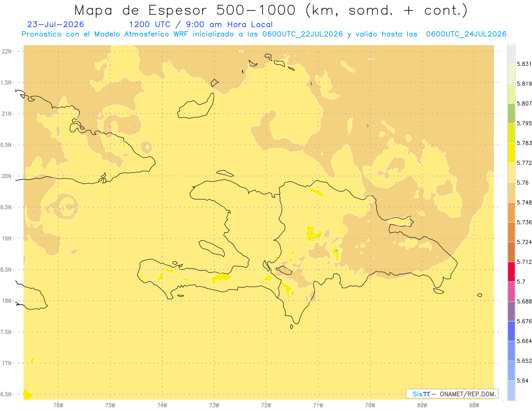Click the colorbar value 5.676
This screenshot has width=532, height=411.
coord(524,321)
